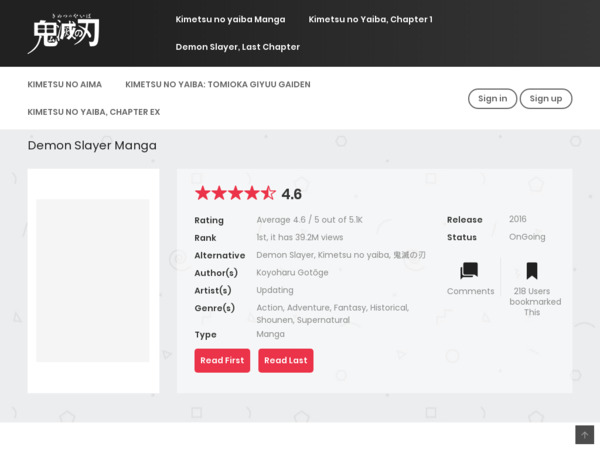The image size is (600, 450).
Task: Click the Sign in button
Action: [492, 99]
